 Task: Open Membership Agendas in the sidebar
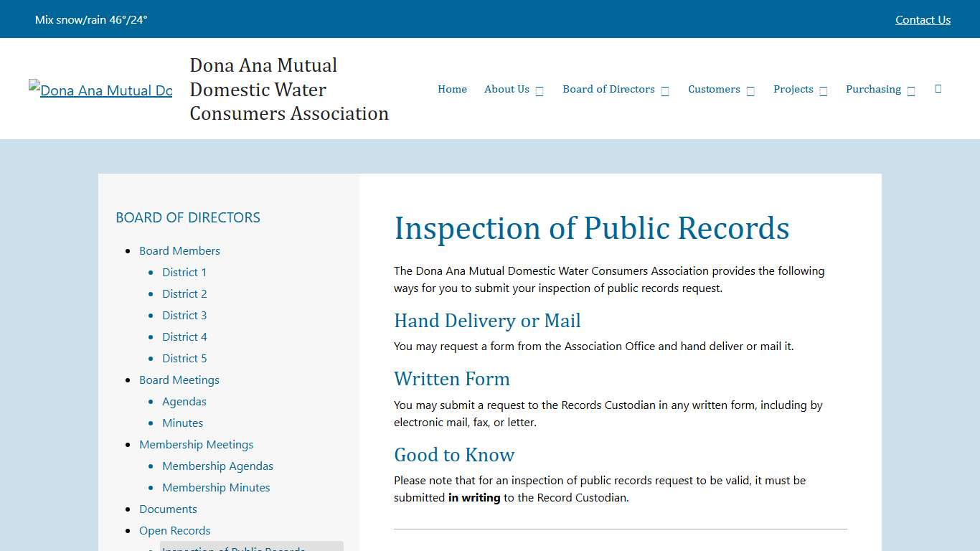click(217, 466)
